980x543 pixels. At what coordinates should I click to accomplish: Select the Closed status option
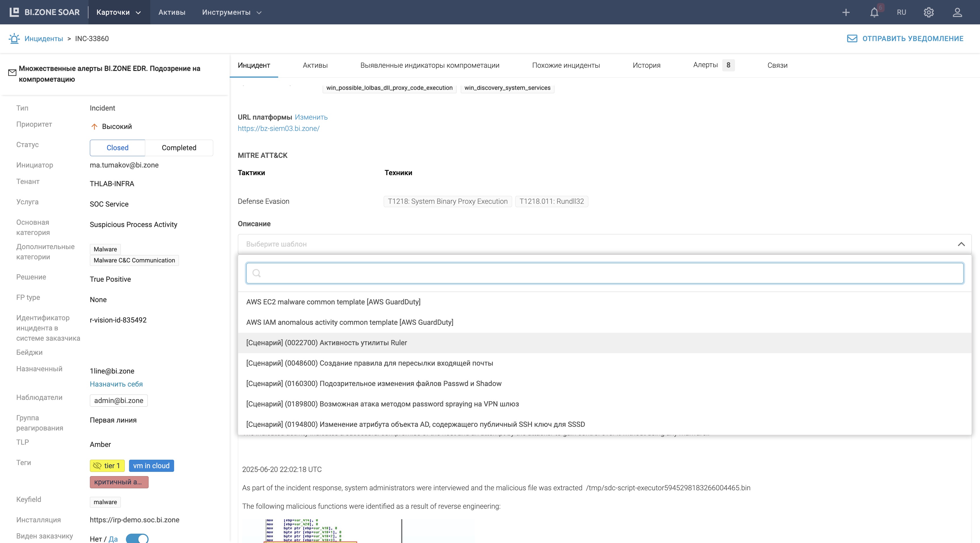[x=117, y=148]
